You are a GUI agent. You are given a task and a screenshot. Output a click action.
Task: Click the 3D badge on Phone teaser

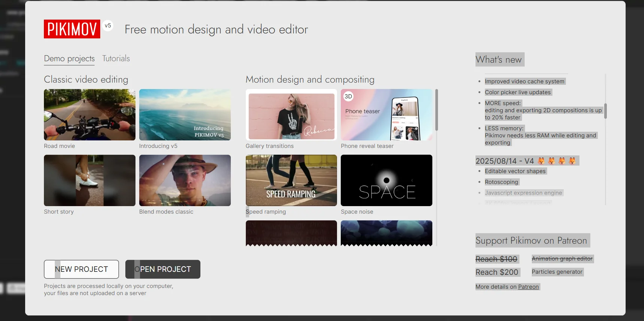tap(348, 96)
